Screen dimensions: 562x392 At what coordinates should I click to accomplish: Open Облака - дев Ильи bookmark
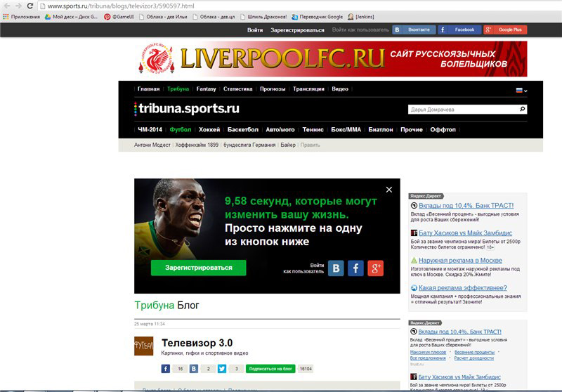point(163,16)
